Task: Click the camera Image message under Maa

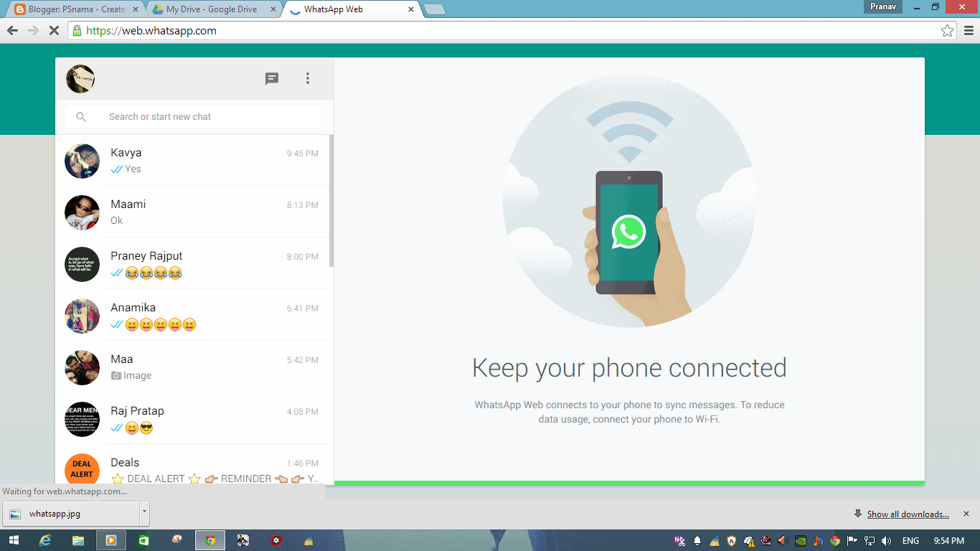Action: point(131,375)
